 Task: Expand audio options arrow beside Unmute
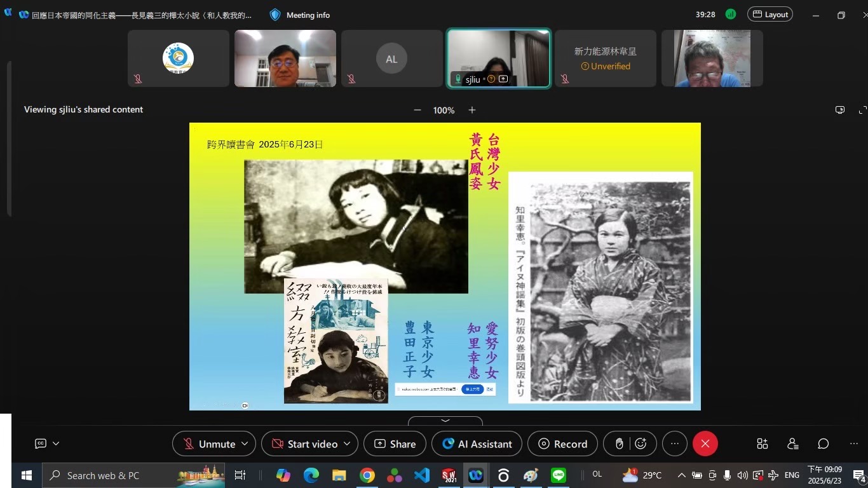245,444
